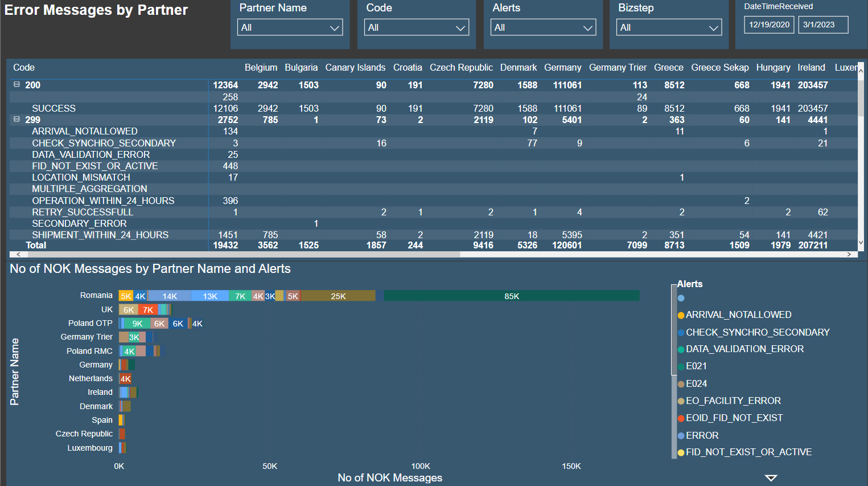Select E024 legend entry
868x486 pixels.
click(693, 383)
